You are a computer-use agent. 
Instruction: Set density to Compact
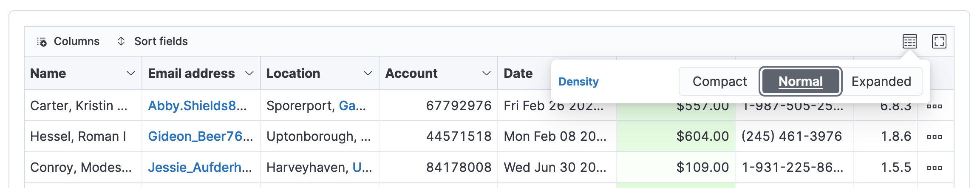point(719,81)
